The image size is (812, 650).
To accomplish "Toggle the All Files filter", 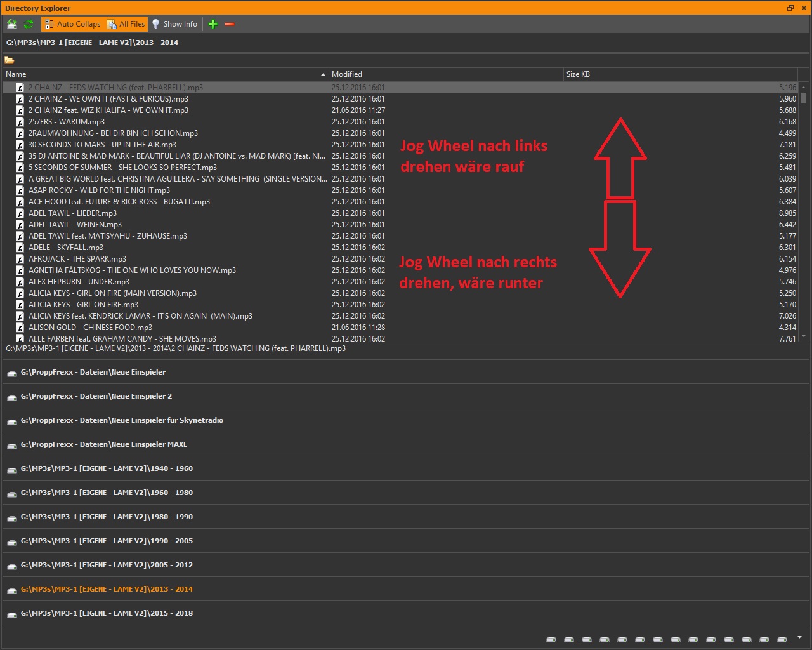I will pyautogui.click(x=126, y=24).
